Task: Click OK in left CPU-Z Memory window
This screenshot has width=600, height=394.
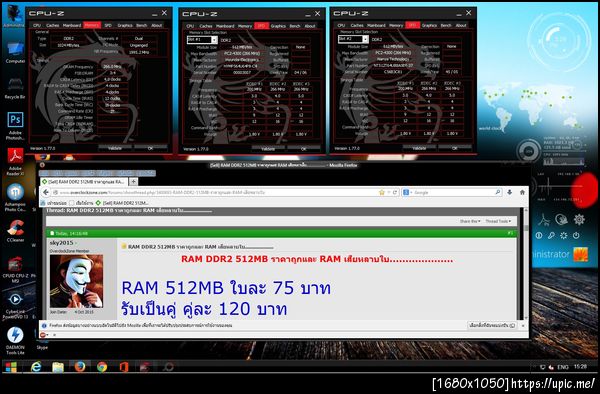Action: pyautogui.click(x=150, y=148)
